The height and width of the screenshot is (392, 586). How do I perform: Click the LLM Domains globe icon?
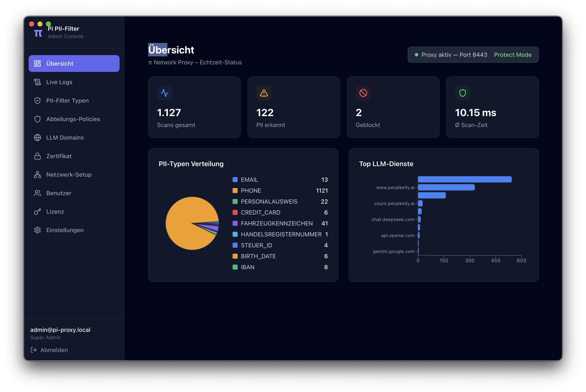coord(37,138)
